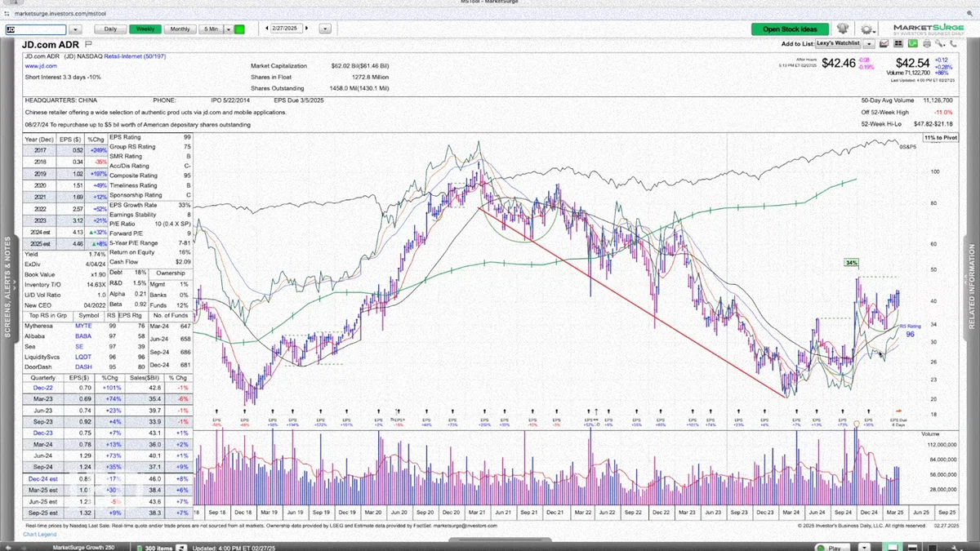Open the Lexy's Watchlist dropdown arrow
Viewport: 980px width, 551px height.
869,43
